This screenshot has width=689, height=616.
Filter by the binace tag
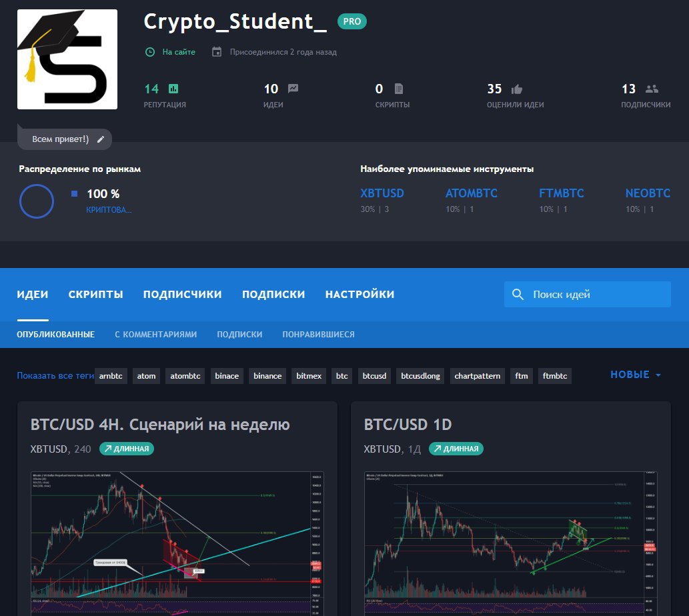[227, 376]
